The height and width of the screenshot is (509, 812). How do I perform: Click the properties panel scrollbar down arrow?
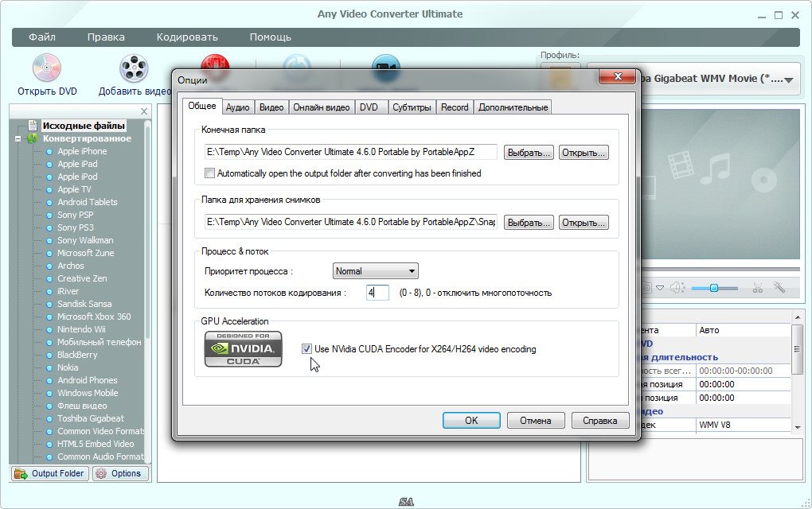(x=798, y=427)
